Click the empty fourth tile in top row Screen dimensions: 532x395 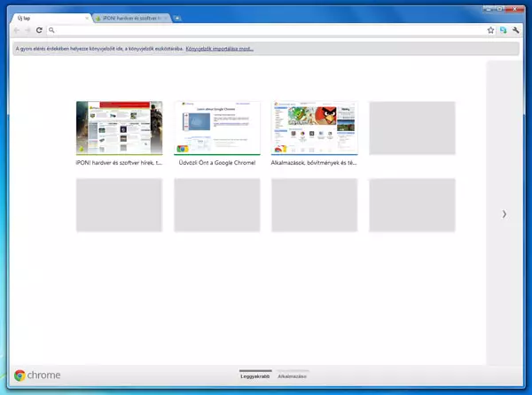(411, 128)
